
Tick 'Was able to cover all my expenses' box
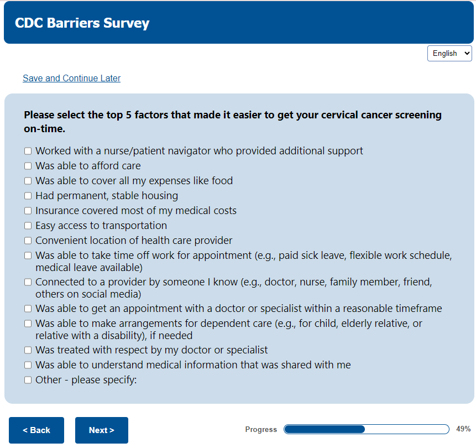tap(28, 181)
